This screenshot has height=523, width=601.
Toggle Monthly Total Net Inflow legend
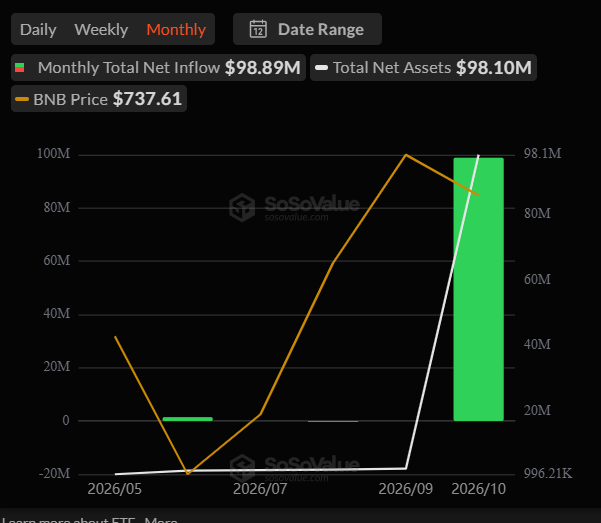point(158,68)
